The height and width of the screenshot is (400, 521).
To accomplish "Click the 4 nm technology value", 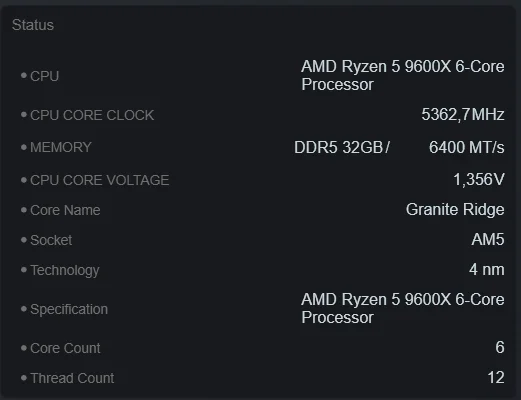I will 487,270.
